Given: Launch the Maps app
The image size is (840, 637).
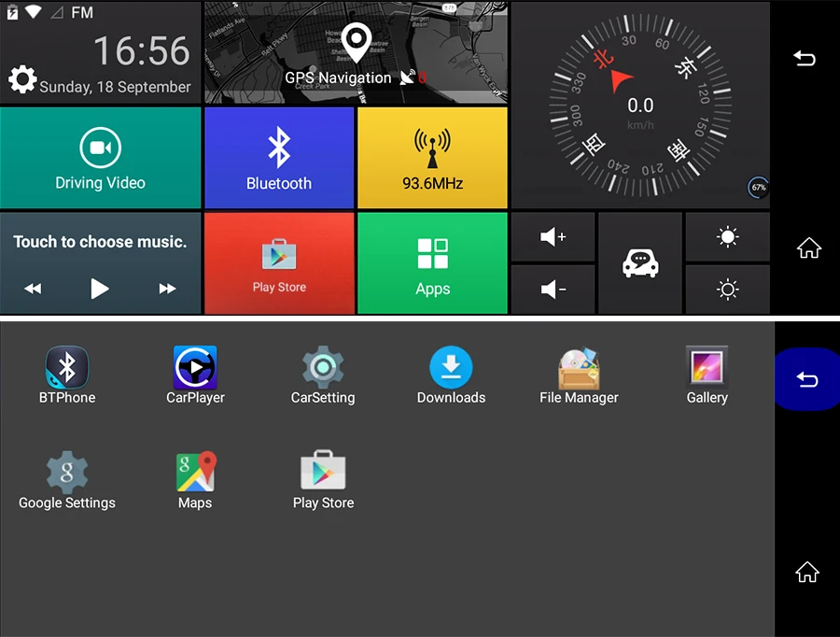Looking at the screenshot, I should tap(195, 480).
